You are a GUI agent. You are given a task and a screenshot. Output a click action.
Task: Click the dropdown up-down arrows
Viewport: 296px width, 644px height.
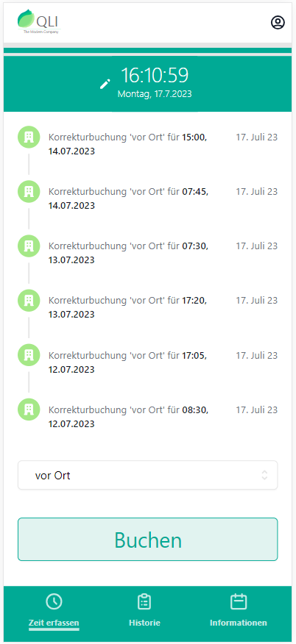pyautogui.click(x=265, y=475)
